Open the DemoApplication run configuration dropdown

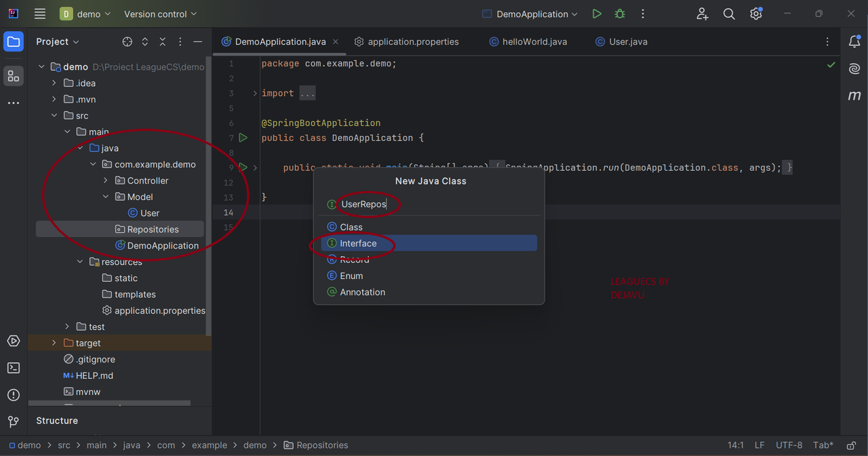[530, 14]
